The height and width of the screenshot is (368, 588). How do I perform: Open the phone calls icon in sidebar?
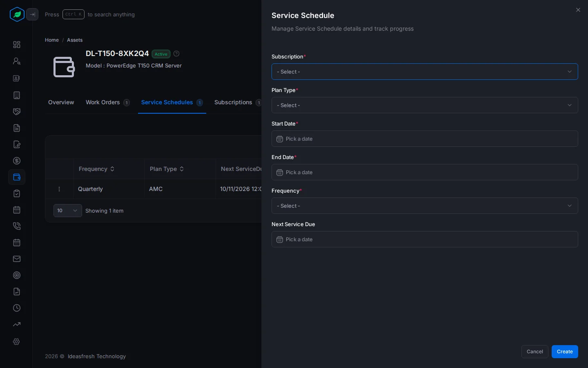(17, 226)
